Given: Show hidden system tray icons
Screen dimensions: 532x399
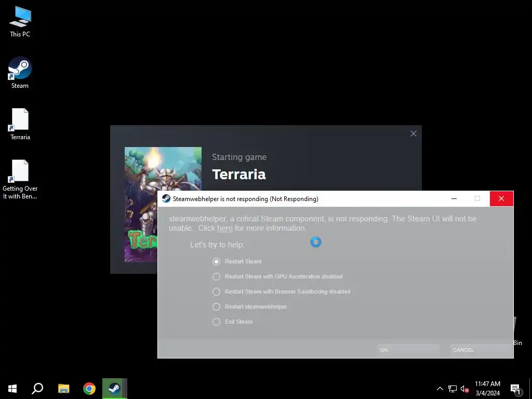Looking at the screenshot, I should coord(440,389).
